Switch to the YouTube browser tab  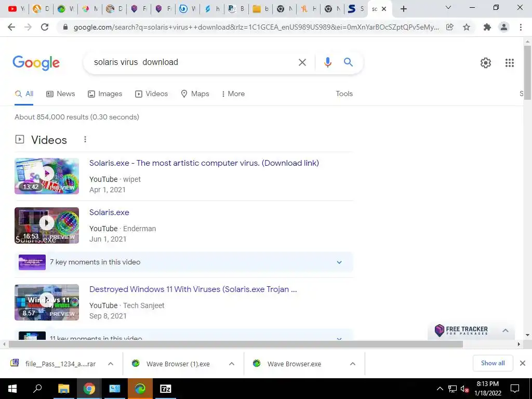click(x=16, y=9)
